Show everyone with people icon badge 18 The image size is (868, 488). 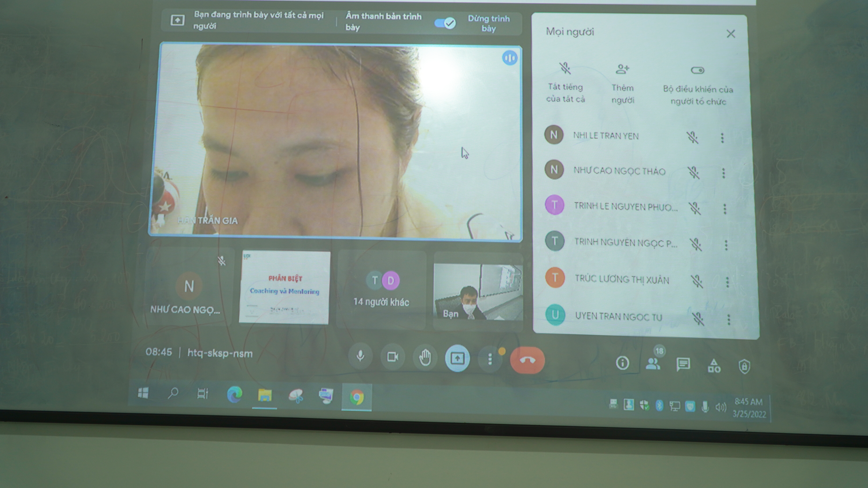(653, 363)
